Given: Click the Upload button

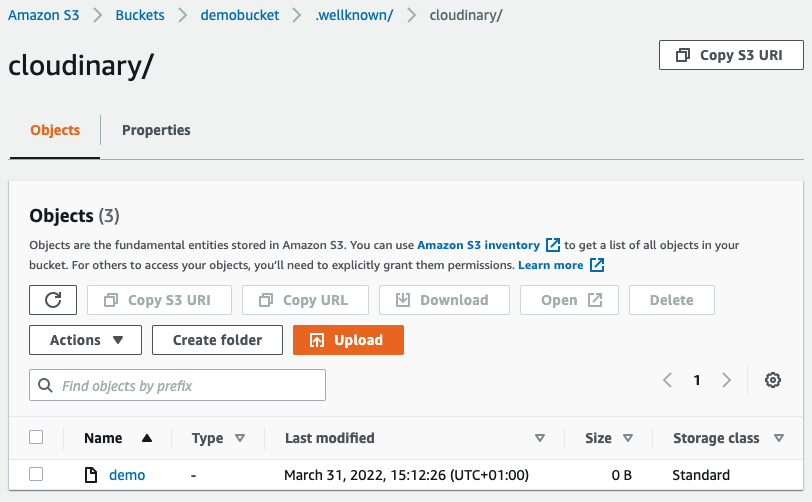Looking at the screenshot, I should (349, 340).
